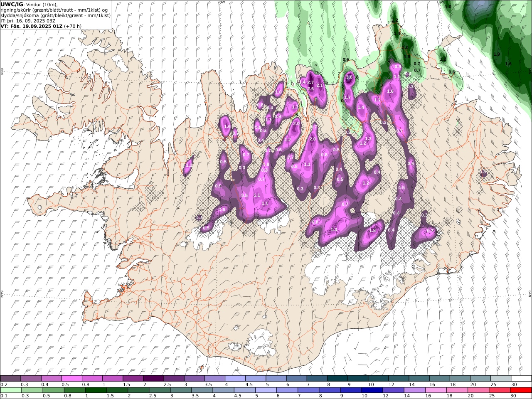This screenshot has height=399, width=532.
Task: Click the '20W' longitude label
Action: pos(221,2)
